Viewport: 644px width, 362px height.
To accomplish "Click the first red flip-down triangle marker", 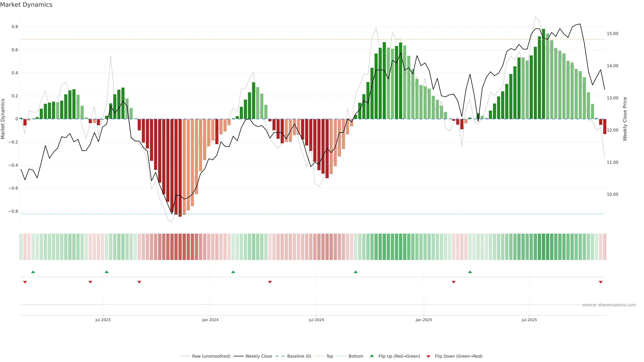I will 25,282.
